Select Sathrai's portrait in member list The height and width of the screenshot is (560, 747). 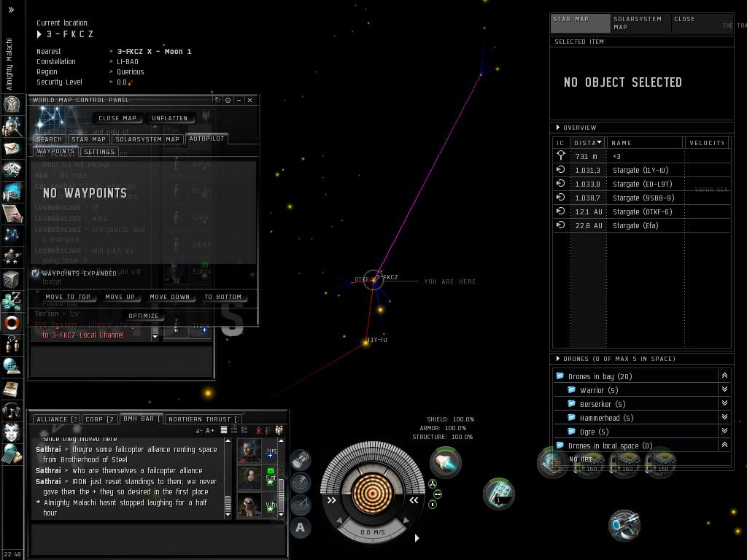[249, 477]
